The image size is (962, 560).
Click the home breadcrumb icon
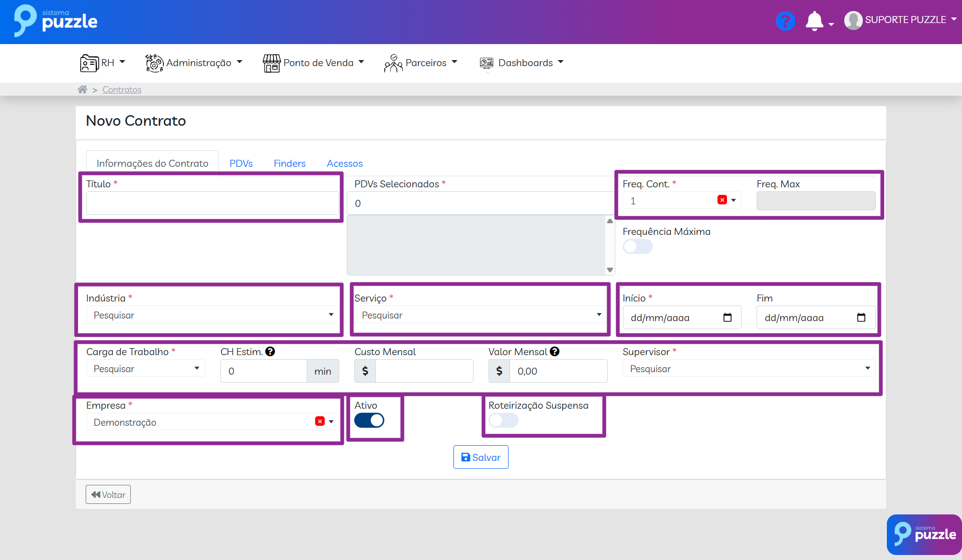click(82, 89)
